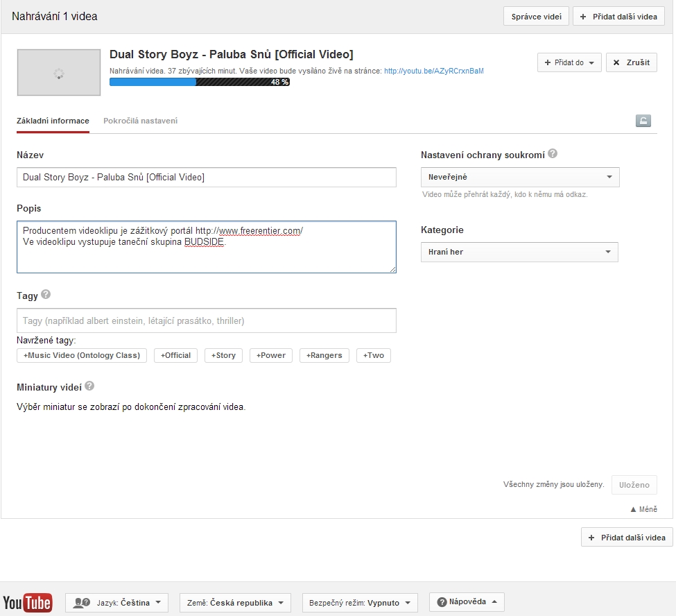This screenshot has width=676, height=616.
Task: Click the description textarea resize handle
Action: point(392,270)
